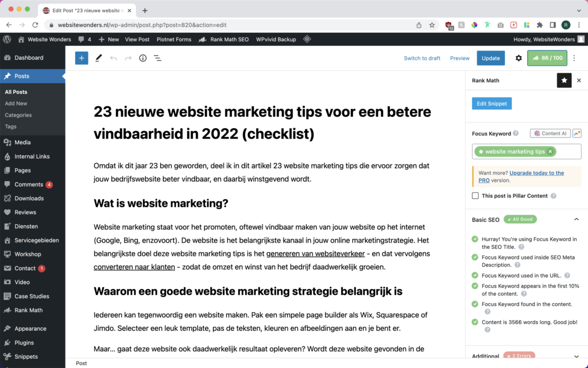Open document details via the info icon
Screen dimensions: 588x368
tap(142, 58)
